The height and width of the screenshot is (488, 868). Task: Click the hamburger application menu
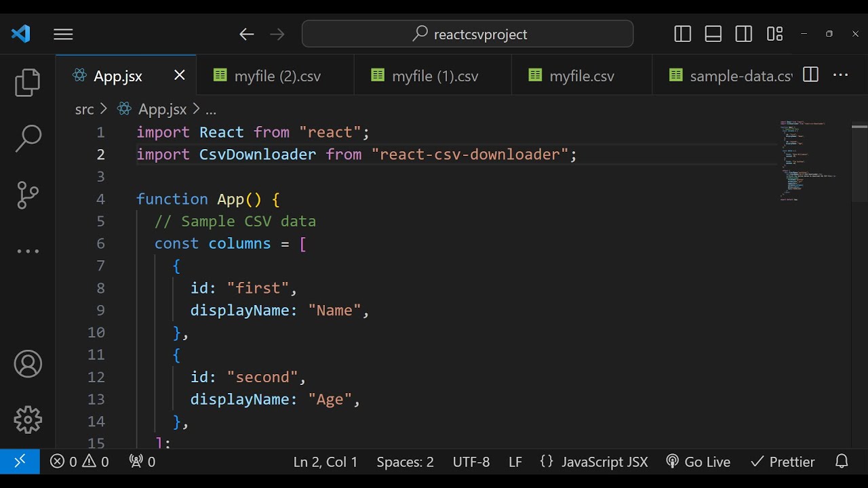[63, 34]
